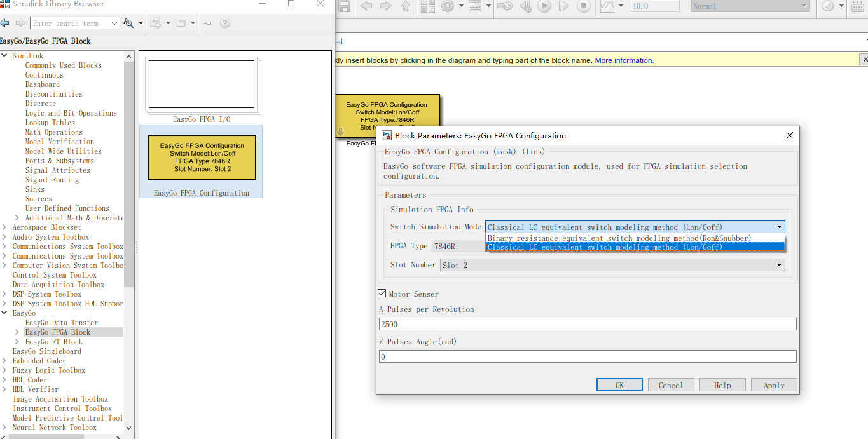Expand the Audio System Toolbox node
The height and width of the screenshot is (439, 868).
point(4,237)
